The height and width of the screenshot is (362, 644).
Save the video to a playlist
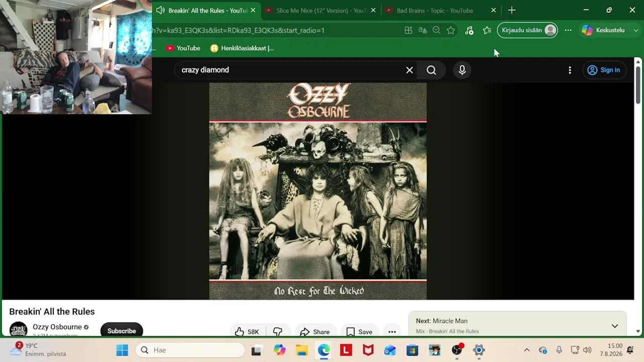359,331
